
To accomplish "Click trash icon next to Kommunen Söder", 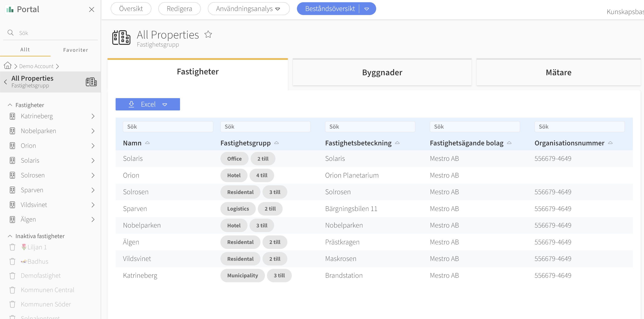I will 12,304.
